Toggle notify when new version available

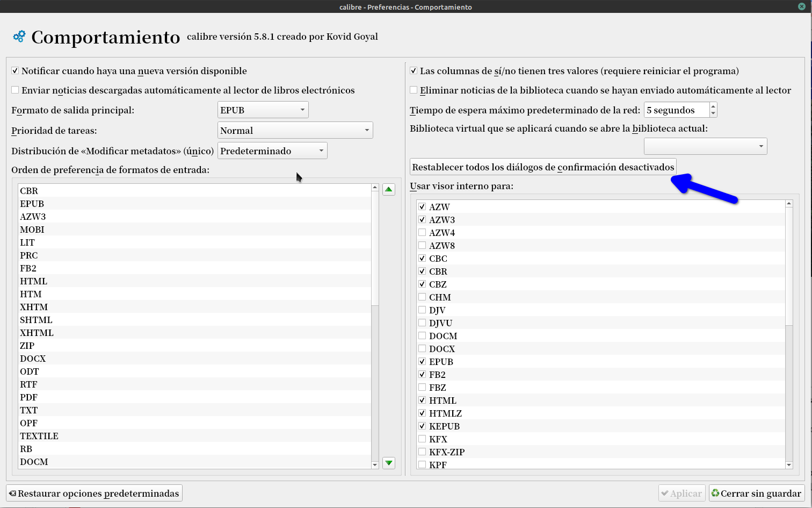15,71
